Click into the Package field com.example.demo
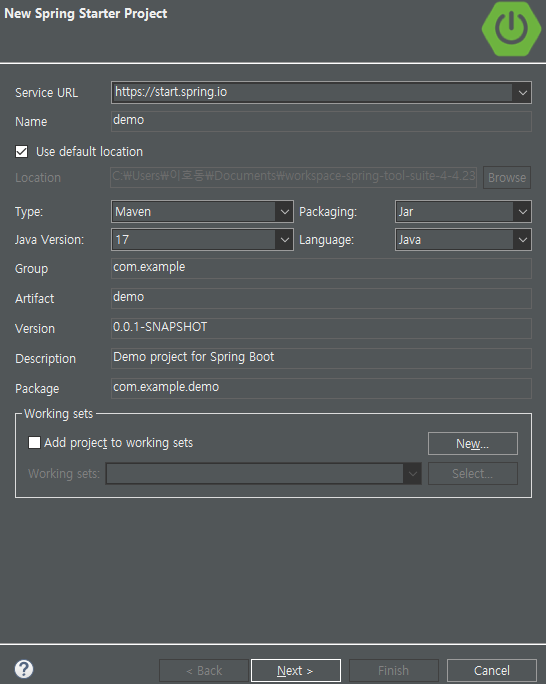This screenshot has width=546, height=684. [x=321, y=388]
